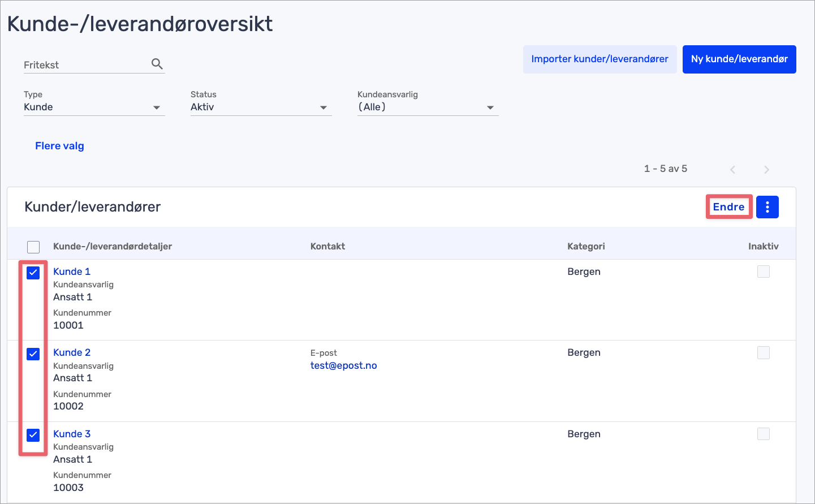815x504 pixels.
Task: Toggle Inaktiv checkbox for Kunde 1
Action: tap(763, 272)
